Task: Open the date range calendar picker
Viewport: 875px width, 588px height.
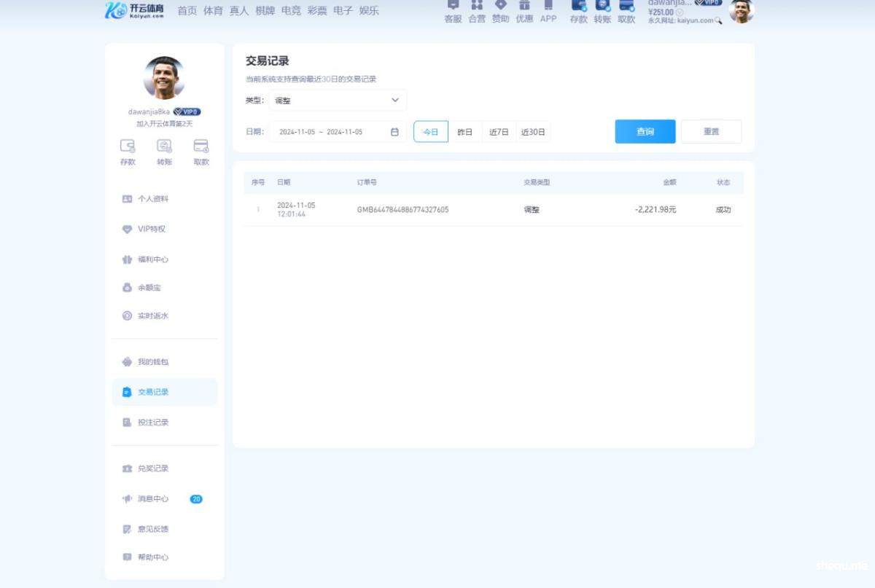Action: pos(394,131)
